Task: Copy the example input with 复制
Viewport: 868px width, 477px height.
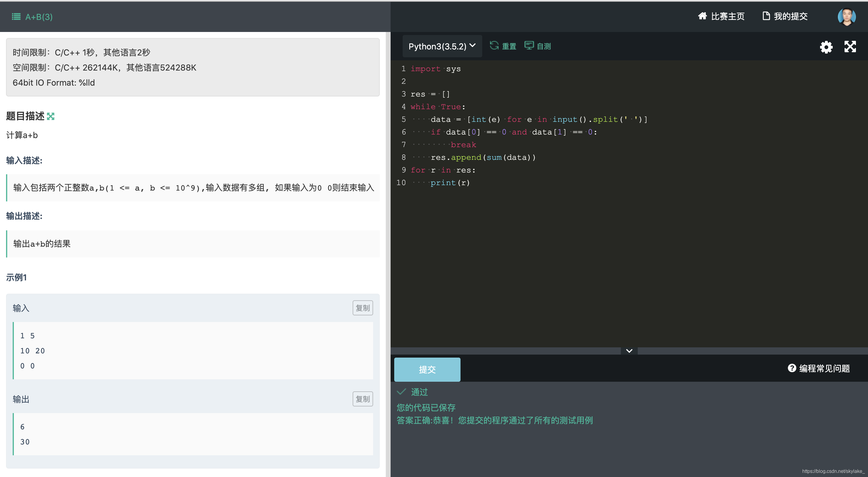Action: click(x=363, y=308)
